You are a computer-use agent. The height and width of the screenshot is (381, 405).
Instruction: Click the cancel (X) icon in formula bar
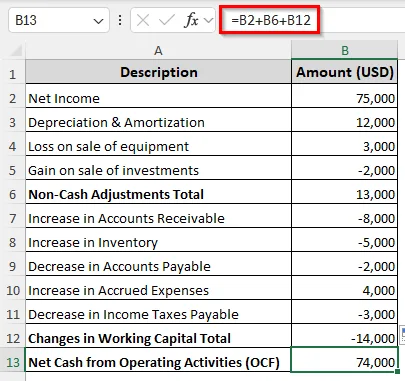click(143, 20)
